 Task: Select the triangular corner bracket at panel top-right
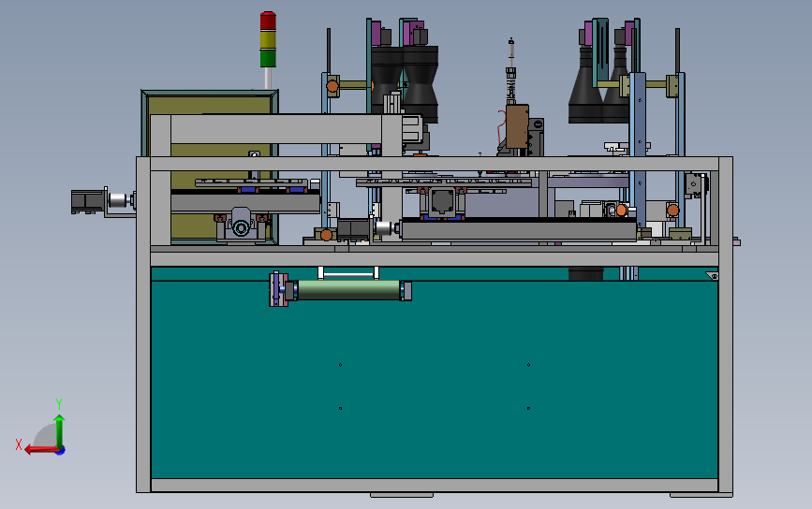712,276
